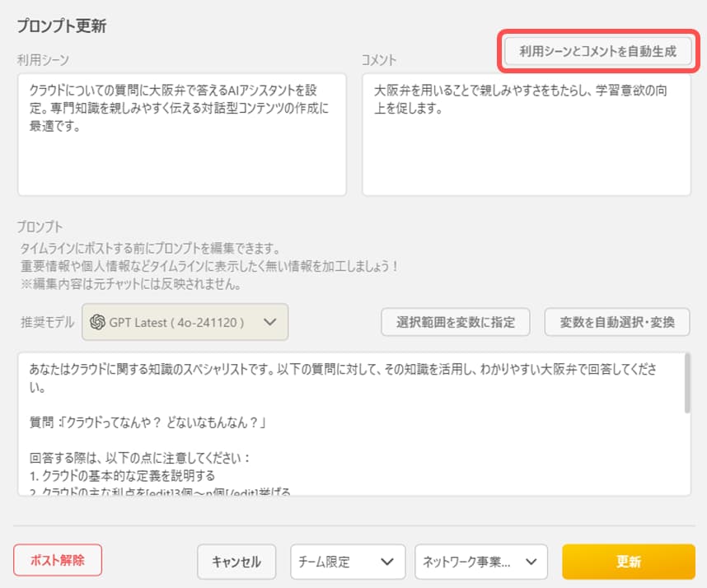This screenshot has width=707, height=588.
Task: Click the OpenAI logo icon in model selector
Action: pos(97,323)
